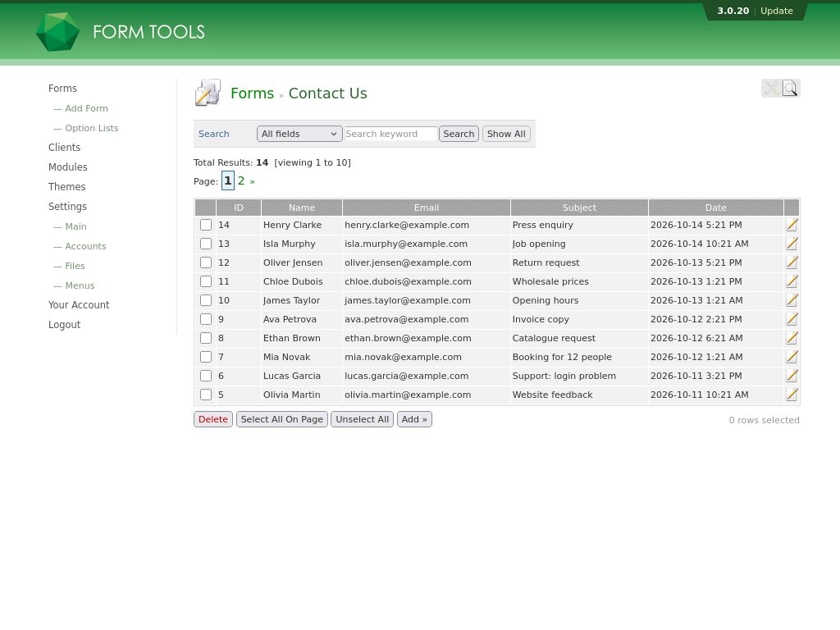Click current page 1 indicator

tap(228, 181)
